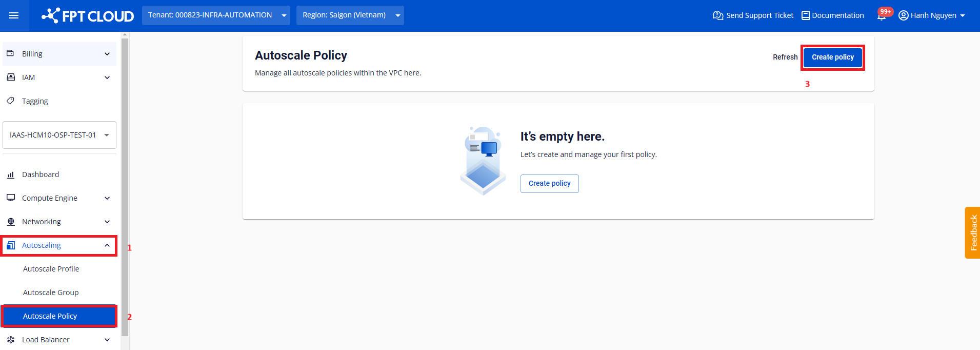Viewport: 980px width, 350px height.
Task: Open the notifications bell icon
Action: coord(881,16)
